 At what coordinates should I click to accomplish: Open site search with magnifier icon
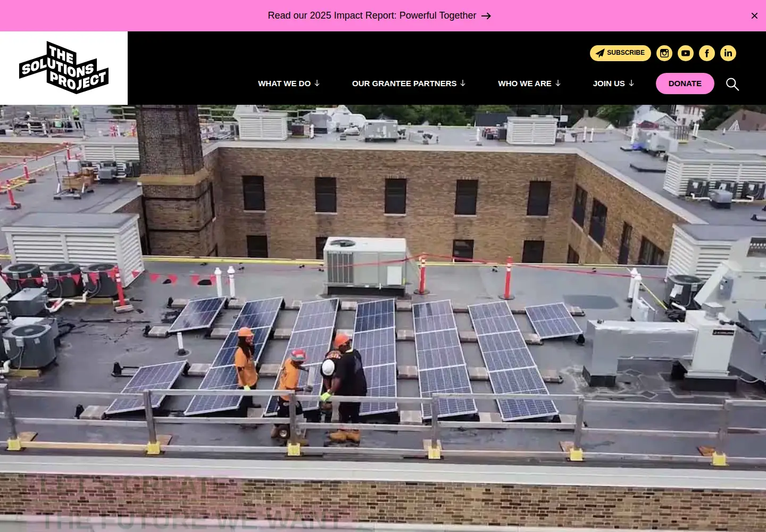732,84
